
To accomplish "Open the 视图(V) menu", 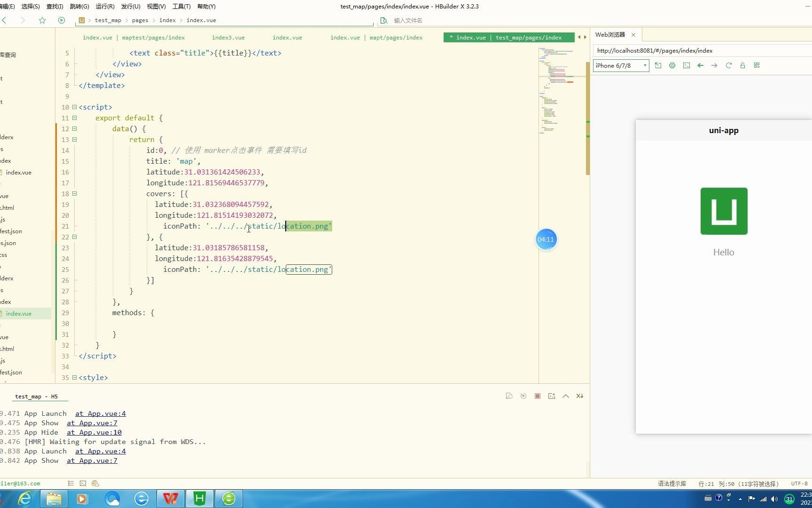I will pos(156,6).
